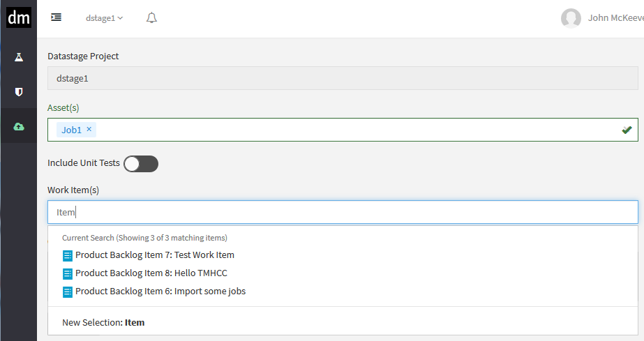Viewport: 644px width, 341px height.
Task: Click the dm logo icon
Action: pos(18,18)
